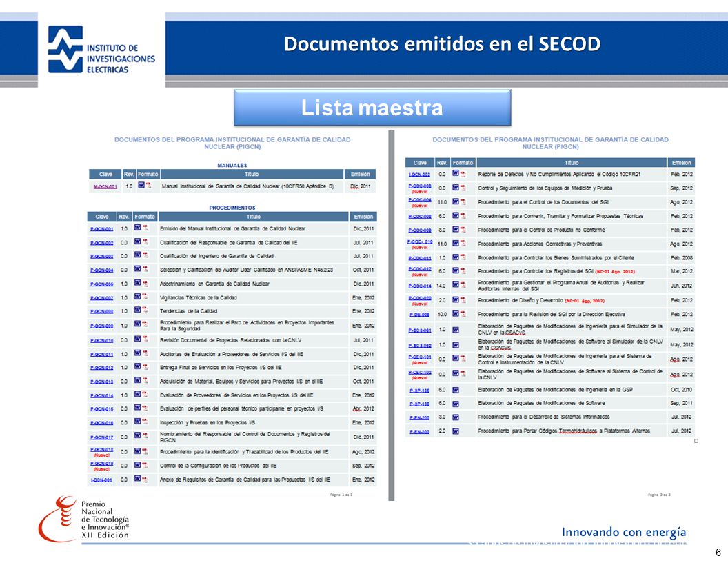Click the Instituto de Investigaciones Eléctricas logo

pos(101,50)
